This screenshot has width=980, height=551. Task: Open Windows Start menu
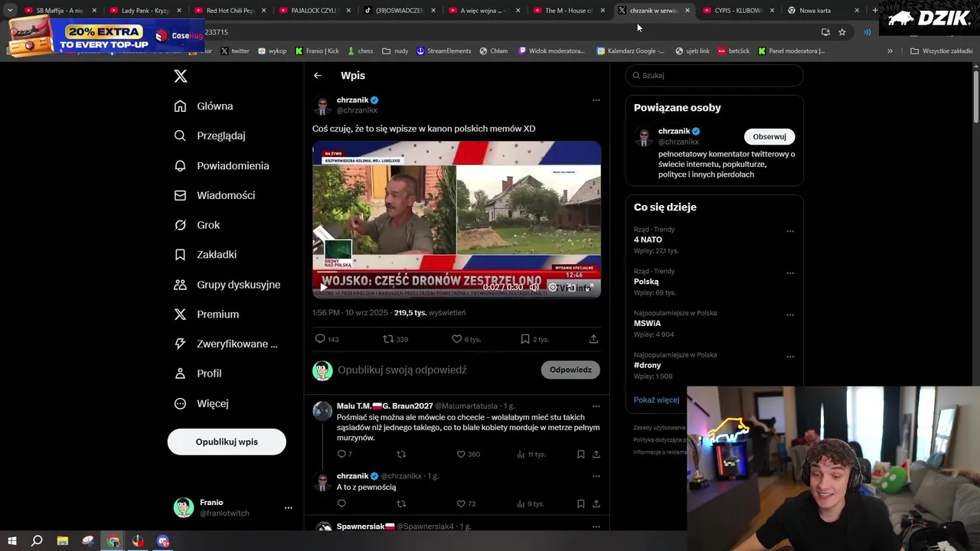11,541
